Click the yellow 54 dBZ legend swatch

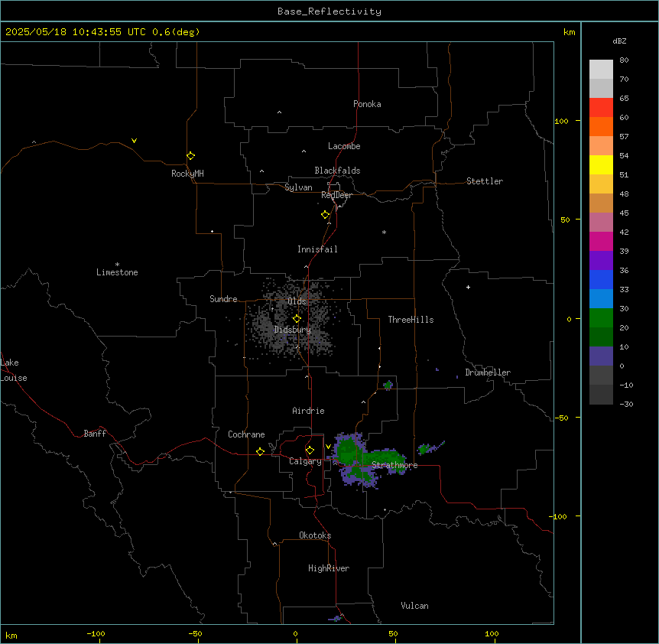[x=601, y=164]
